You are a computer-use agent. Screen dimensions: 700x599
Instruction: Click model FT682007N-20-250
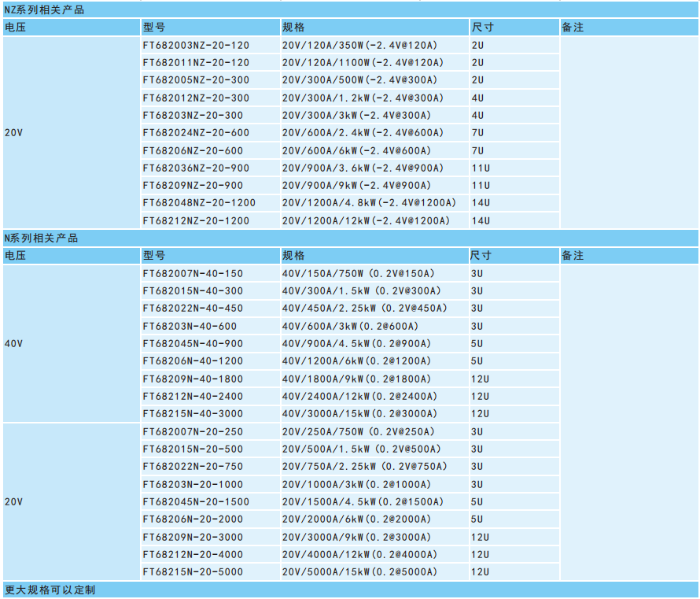(x=193, y=432)
